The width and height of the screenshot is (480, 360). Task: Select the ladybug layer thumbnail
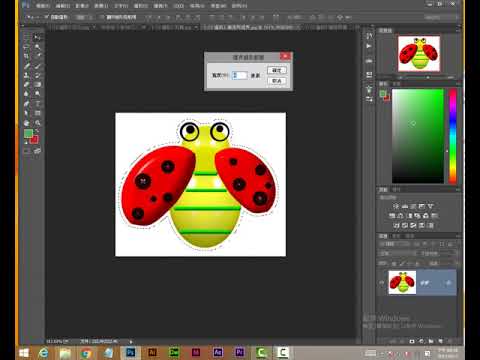tap(402, 282)
